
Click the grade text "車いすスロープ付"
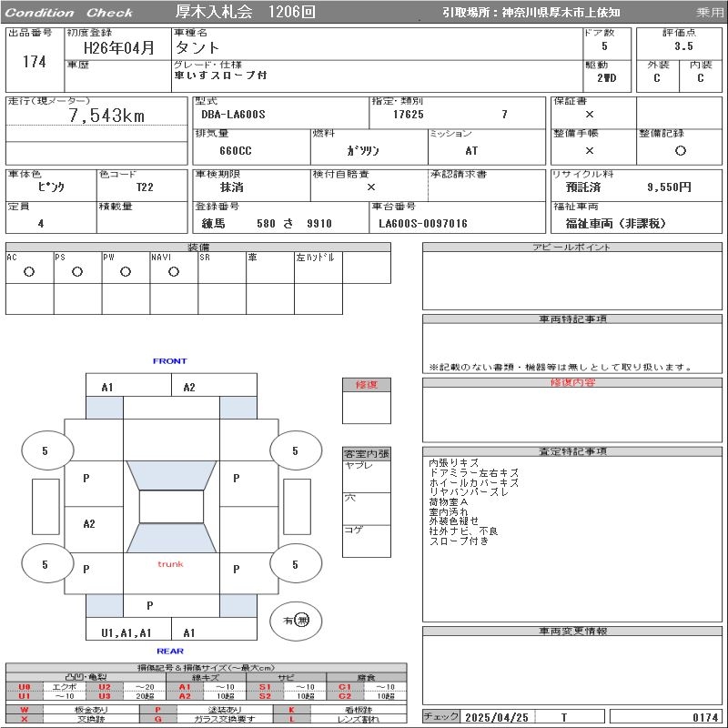[220, 75]
